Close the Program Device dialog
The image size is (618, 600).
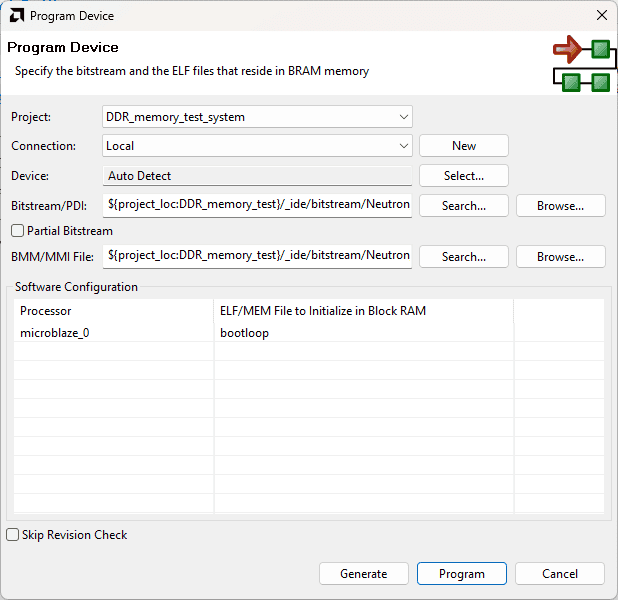click(601, 16)
